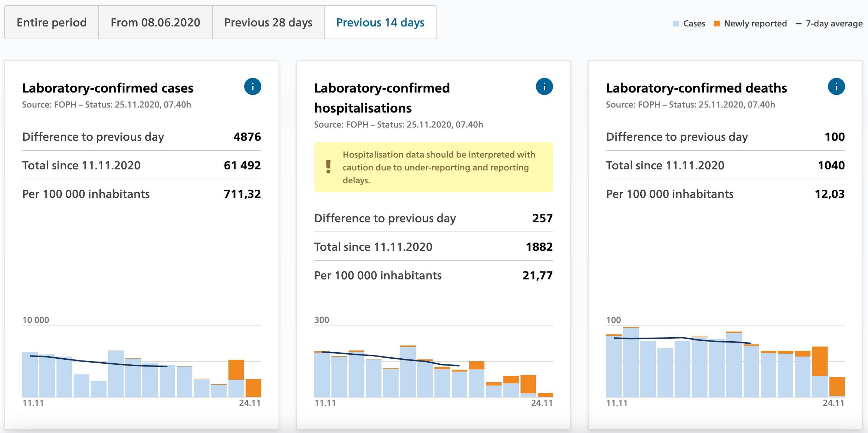This screenshot has height=433, width=868.
Task: Click the tall orange bar in cases chart
Action: tap(236, 370)
